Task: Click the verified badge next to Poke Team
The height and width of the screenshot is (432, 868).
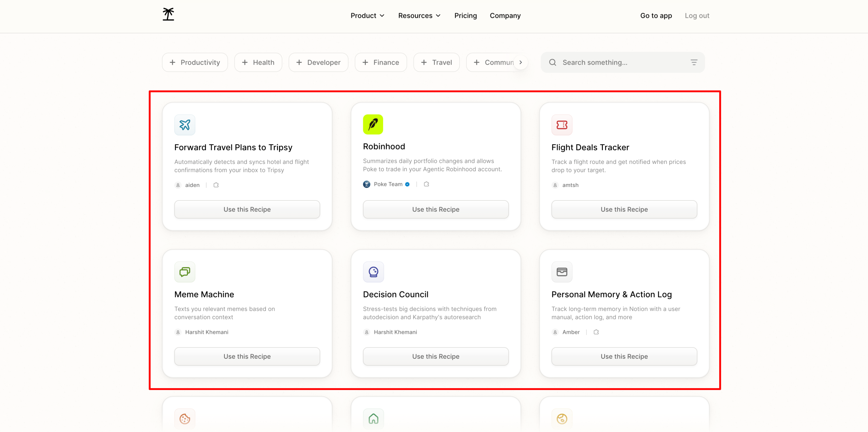Action: pyautogui.click(x=407, y=184)
